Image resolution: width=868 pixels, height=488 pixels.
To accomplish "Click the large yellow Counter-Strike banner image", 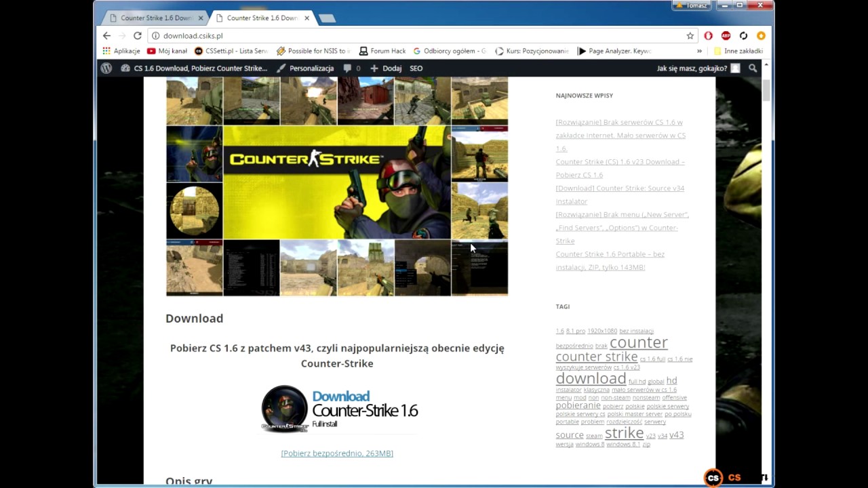I will coord(337,182).
